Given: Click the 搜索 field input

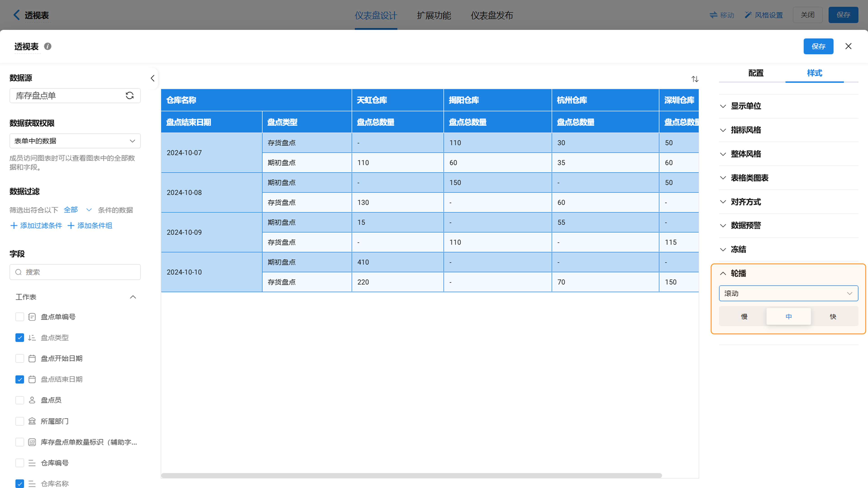Looking at the screenshot, I should pos(75,272).
